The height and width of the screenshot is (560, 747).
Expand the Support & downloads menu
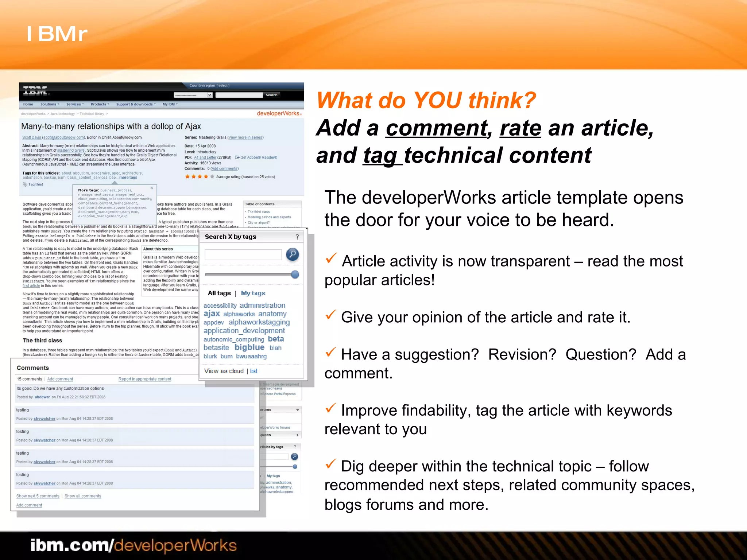pyautogui.click(x=136, y=104)
